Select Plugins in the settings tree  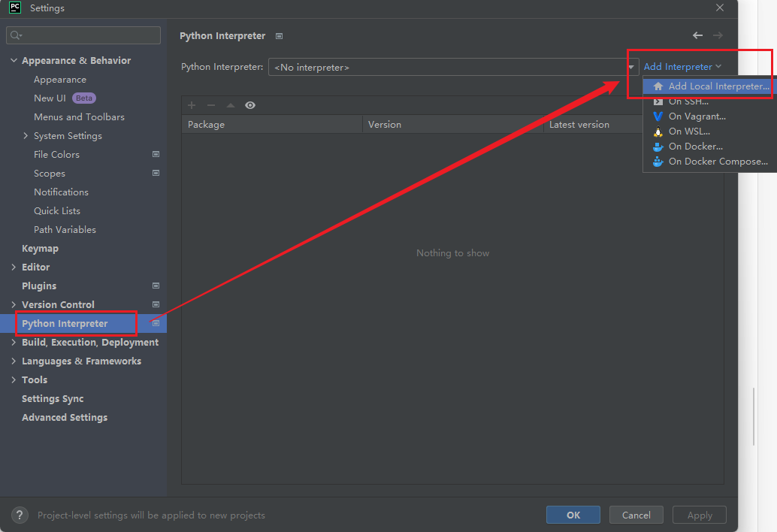pos(39,286)
